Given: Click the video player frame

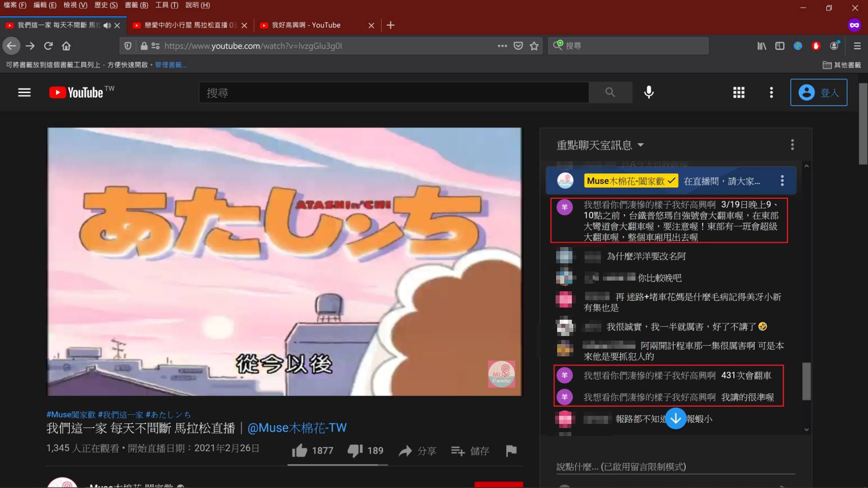Looking at the screenshot, I should pos(284,261).
